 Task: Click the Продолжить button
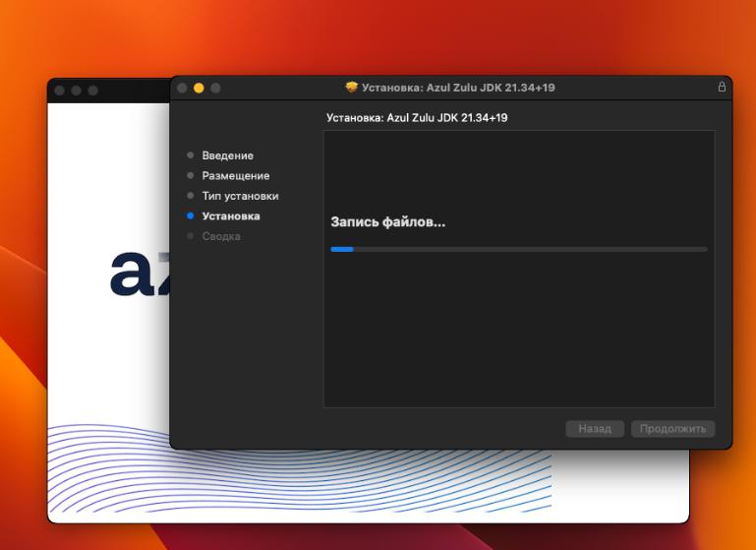click(673, 428)
